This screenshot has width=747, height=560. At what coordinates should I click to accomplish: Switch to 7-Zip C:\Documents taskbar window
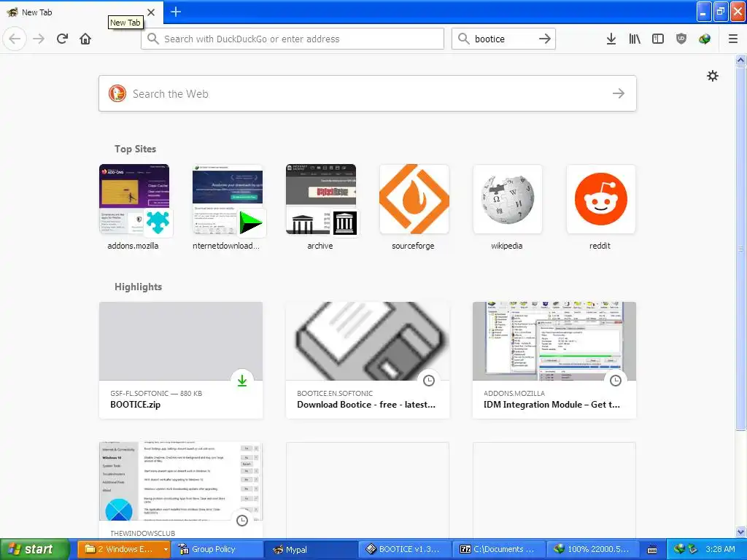tap(499, 549)
